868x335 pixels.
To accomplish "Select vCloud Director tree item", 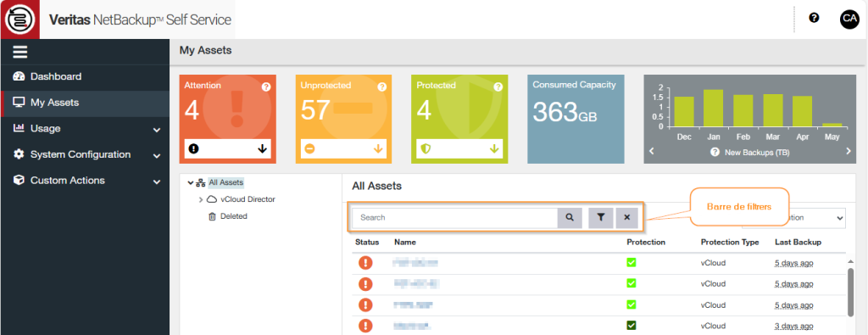I will pyautogui.click(x=248, y=199).
